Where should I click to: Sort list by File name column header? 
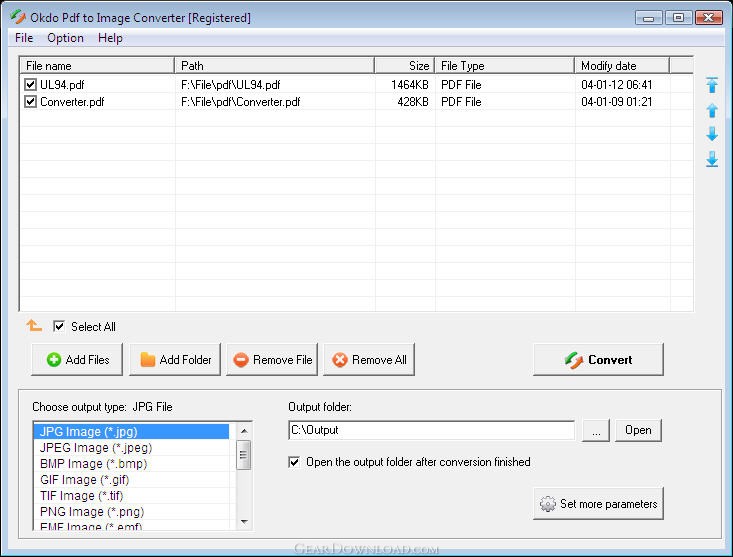[x=97, y=65]
